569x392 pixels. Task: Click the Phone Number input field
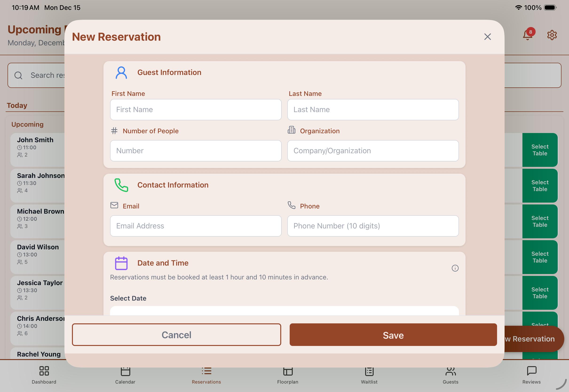373,226
